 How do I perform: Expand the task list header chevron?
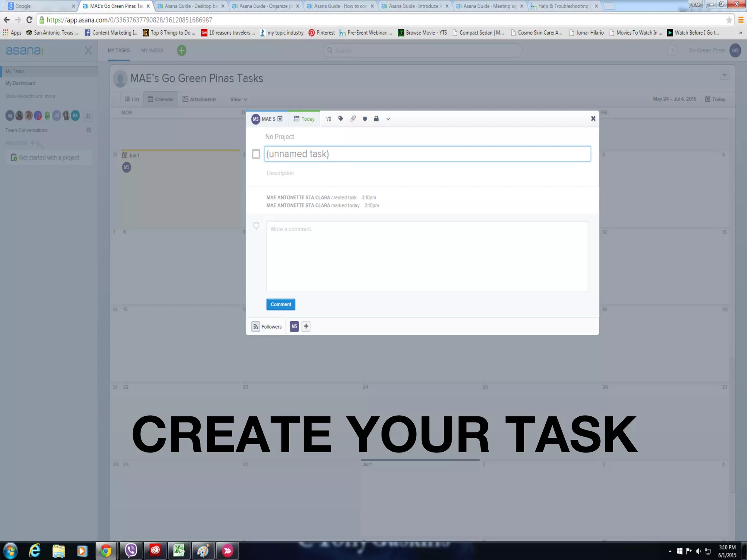(x=724, y=75)
